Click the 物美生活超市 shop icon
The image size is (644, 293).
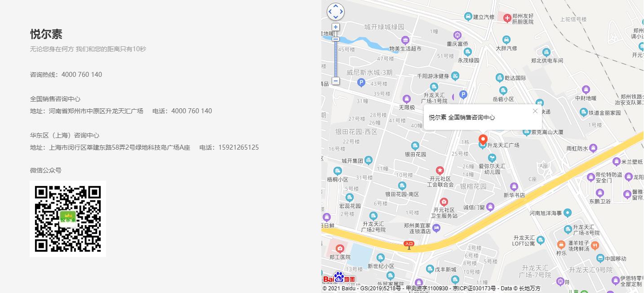coord(405,40)
